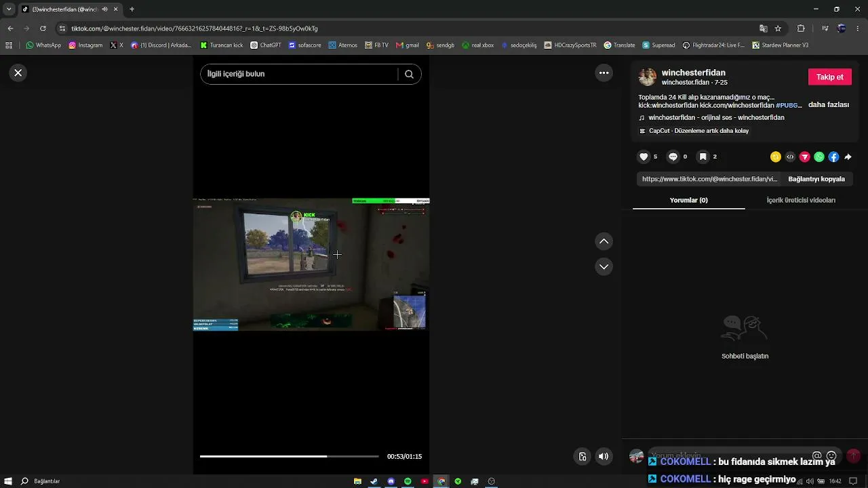This screenshot has width=868, height=488.
Task: Bookmark this page with the star icon
Action: (778, 28)
